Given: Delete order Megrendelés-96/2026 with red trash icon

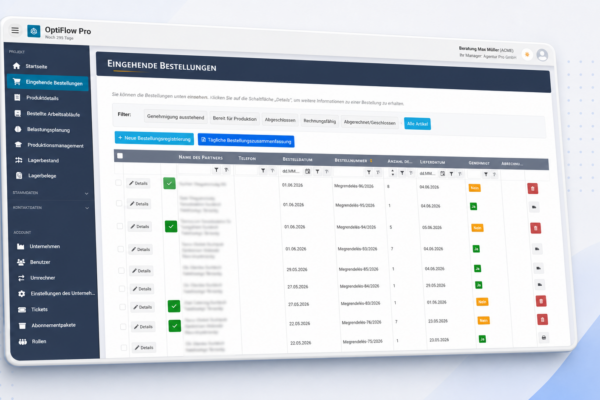Looking at the screenshot, I should coord(533,188).
